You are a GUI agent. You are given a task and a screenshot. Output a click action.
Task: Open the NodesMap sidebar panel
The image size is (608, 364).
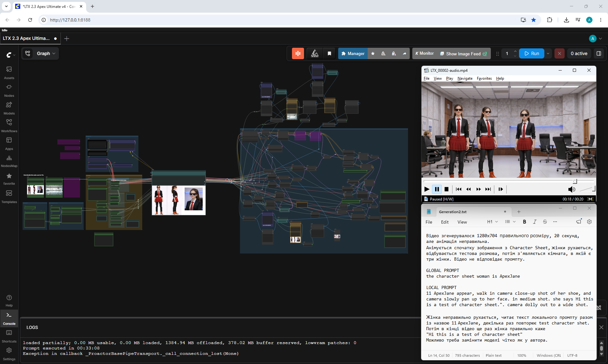pyautogui.click(x=9, y=161)
